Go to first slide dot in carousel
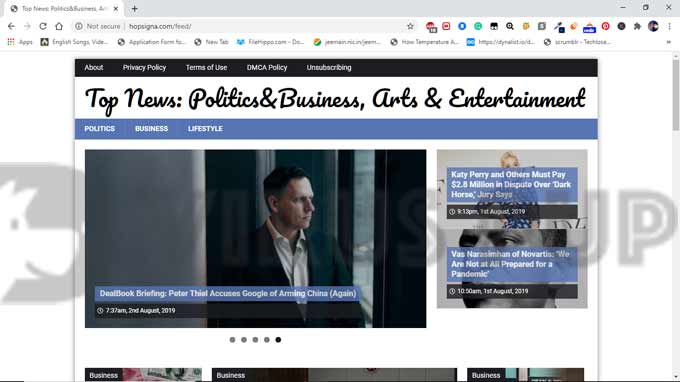680x382 pixels. coord(232,340)
